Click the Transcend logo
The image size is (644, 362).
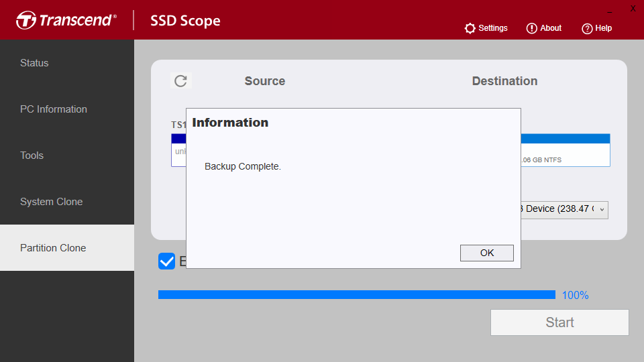click(66, 20)
